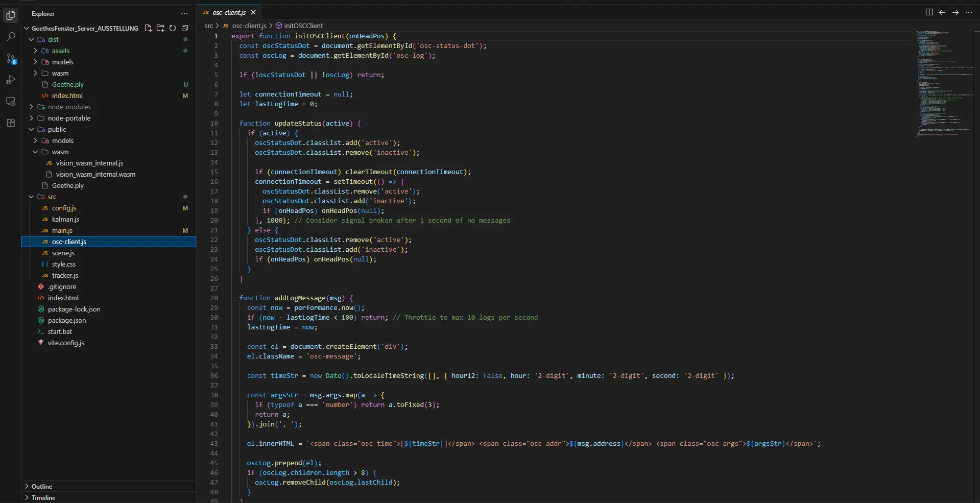Open config.js in the file tree

point(109,208)
